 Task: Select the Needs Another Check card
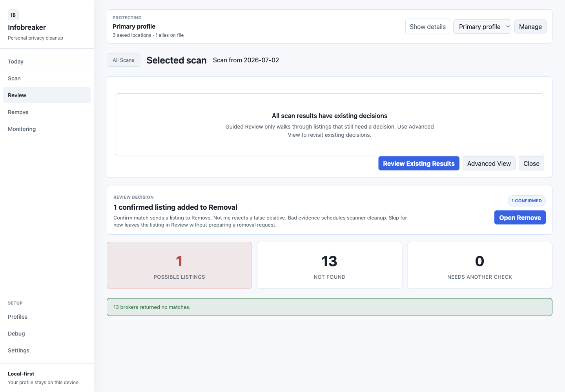pyautogui.click(x=479, y=265)
